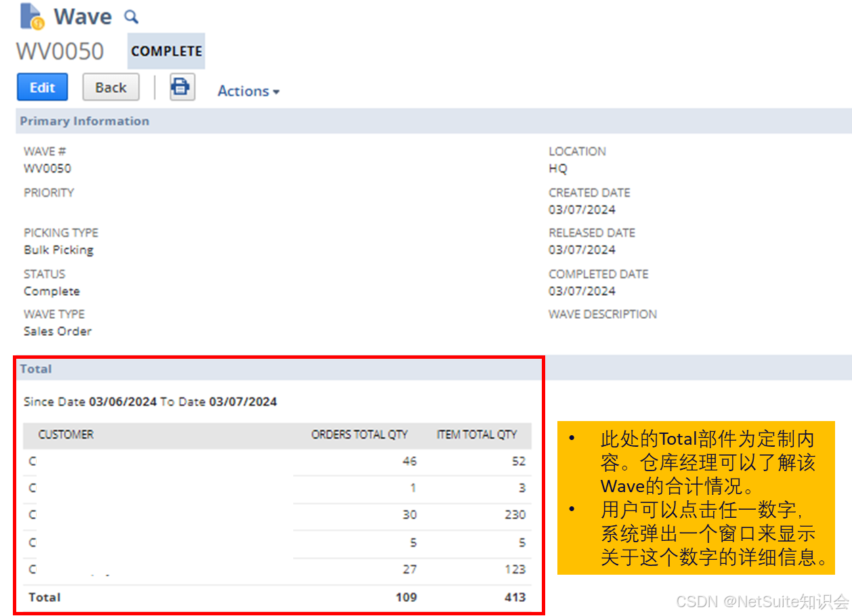Viewport: 852px width, 616px height.
Task: Expand the Actions dropdown menu
Action: coord(249,91)
